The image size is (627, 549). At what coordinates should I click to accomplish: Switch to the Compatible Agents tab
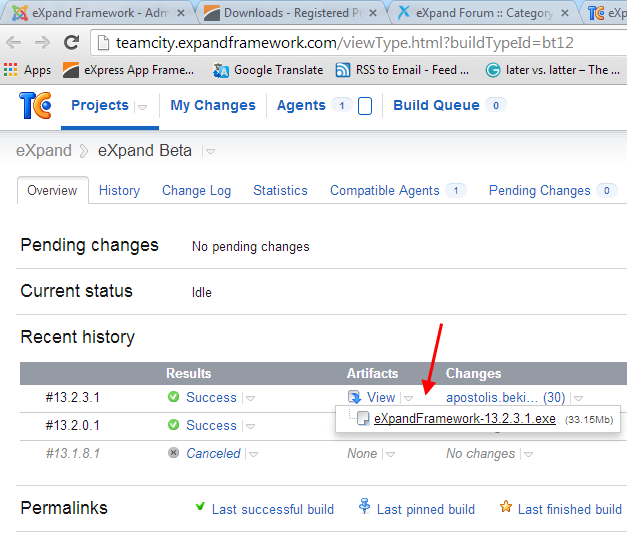tap(398, 190)
